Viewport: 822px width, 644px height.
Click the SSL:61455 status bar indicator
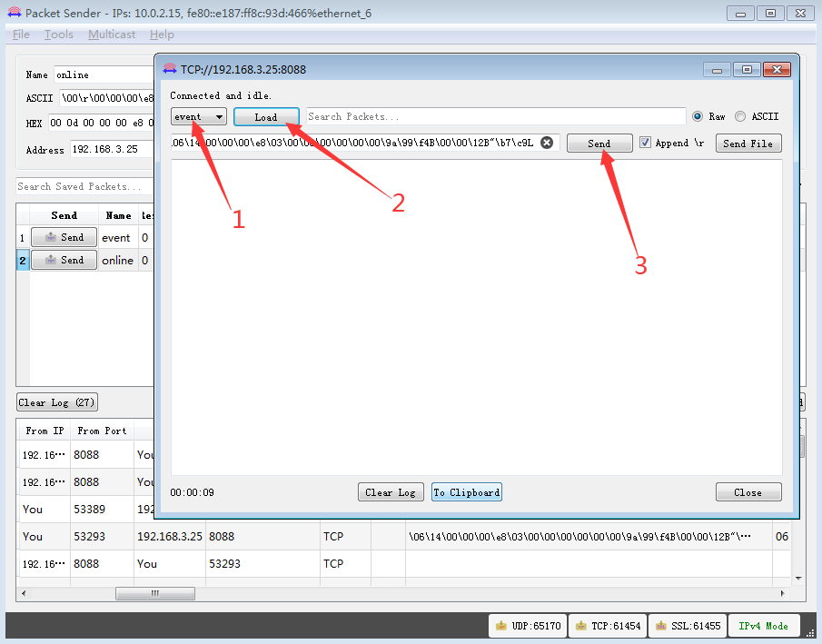(x=686, y=626)
